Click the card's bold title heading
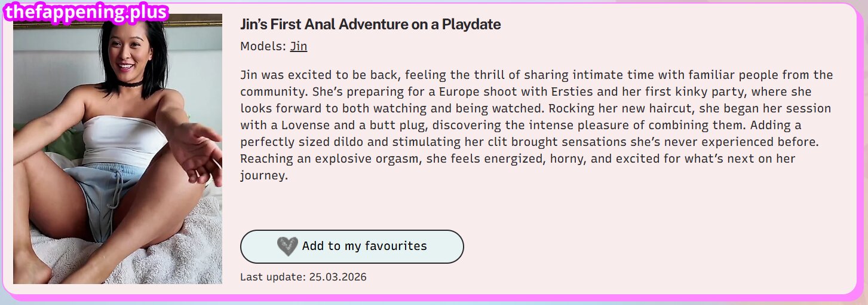The height and width of the screenshot is (305, 868). point(370,25)
